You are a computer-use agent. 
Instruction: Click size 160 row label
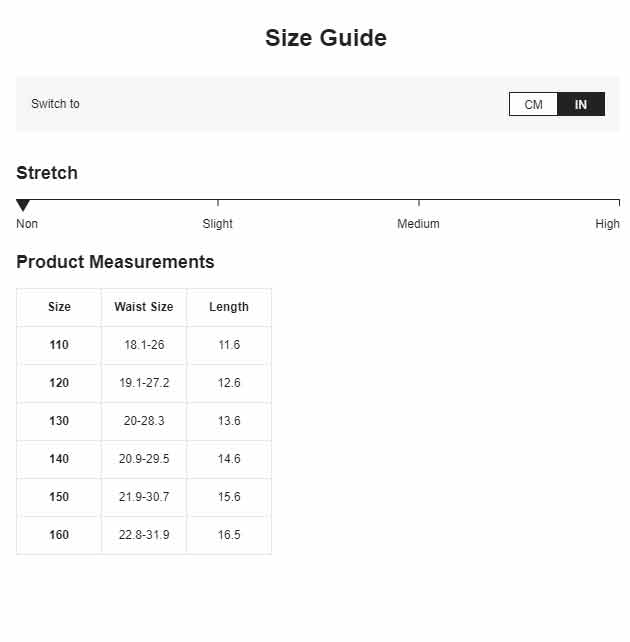tap(59, 535)
